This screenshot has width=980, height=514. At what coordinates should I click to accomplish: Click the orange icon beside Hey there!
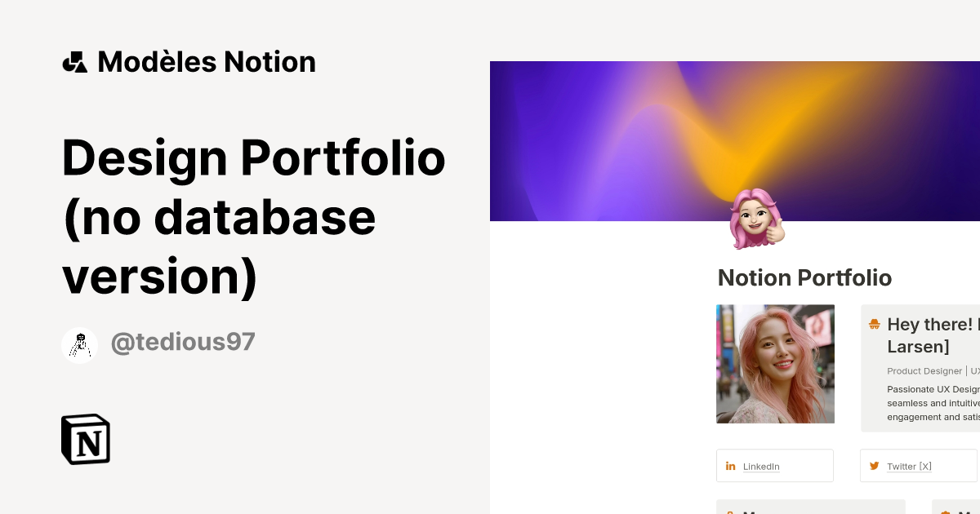[874, 324]
